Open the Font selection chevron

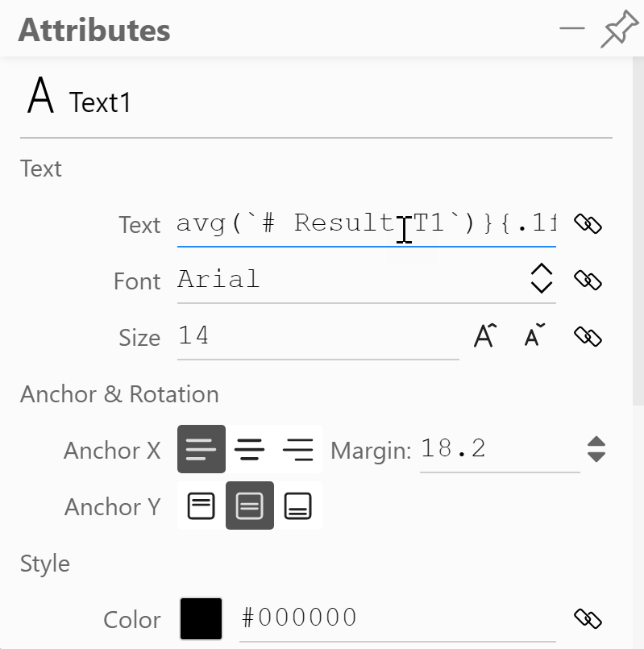pyautogui.click(x=542, y=280)
